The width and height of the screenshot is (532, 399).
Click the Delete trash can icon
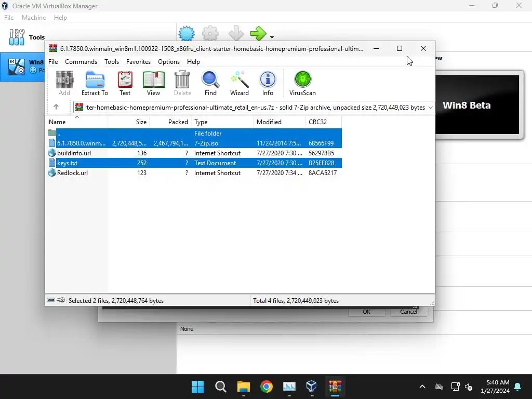pos(182,79)
